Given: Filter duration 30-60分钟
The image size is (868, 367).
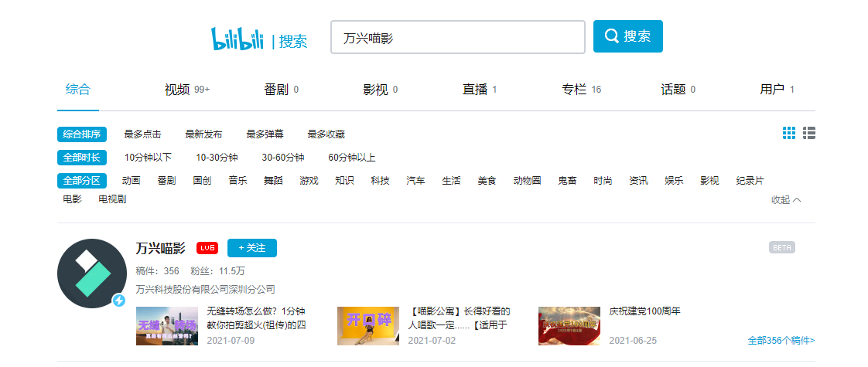Looking at the screenshot, I should [x=283, y=158].
